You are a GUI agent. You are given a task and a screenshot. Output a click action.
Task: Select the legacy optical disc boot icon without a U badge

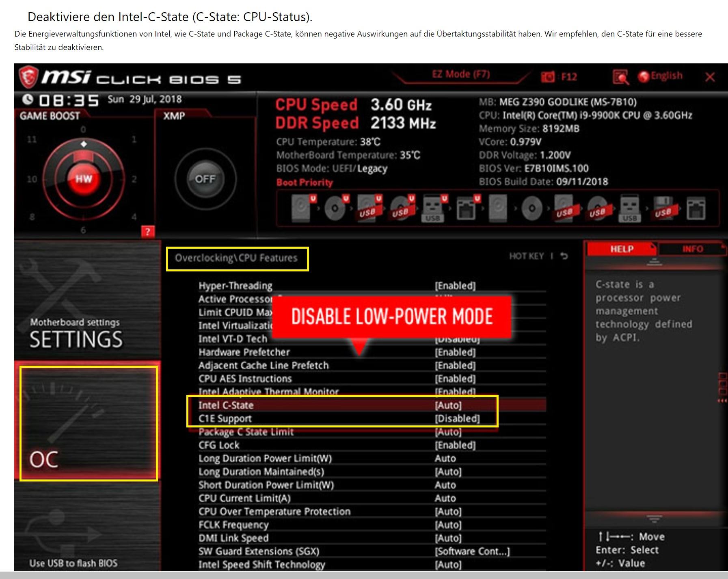coord(531,208)
